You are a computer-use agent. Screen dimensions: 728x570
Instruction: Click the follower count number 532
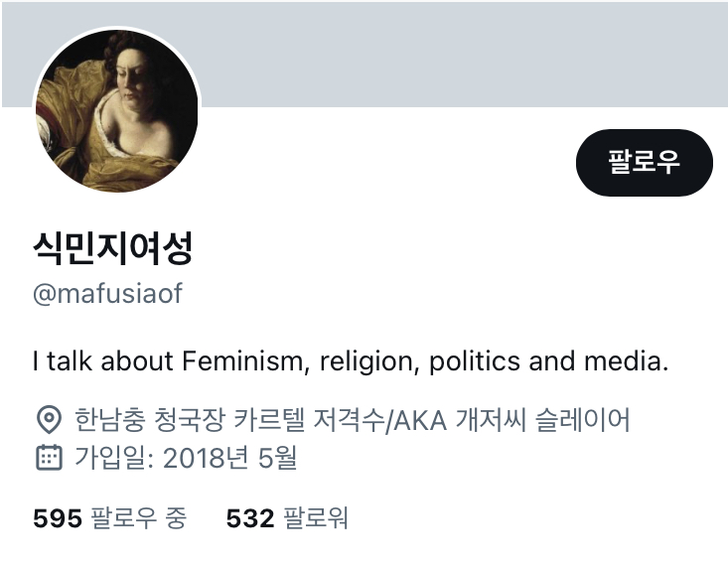(250, 518)
